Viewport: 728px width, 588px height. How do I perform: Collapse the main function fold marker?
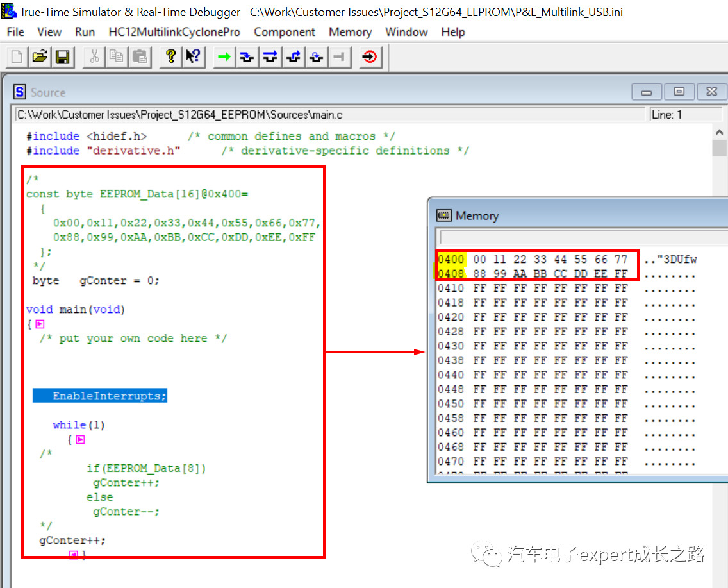[40, 324]
